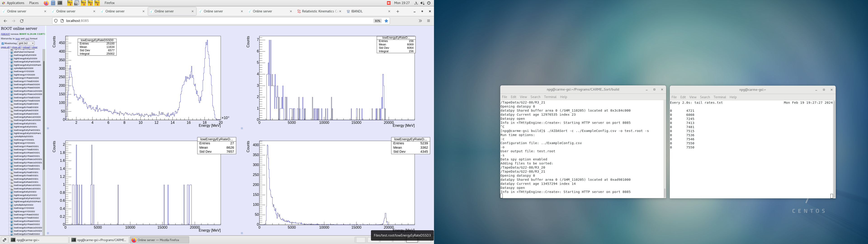Switch to the IBANDL browser tab
This screenshot has width=868, height=244.
(357, 11)
